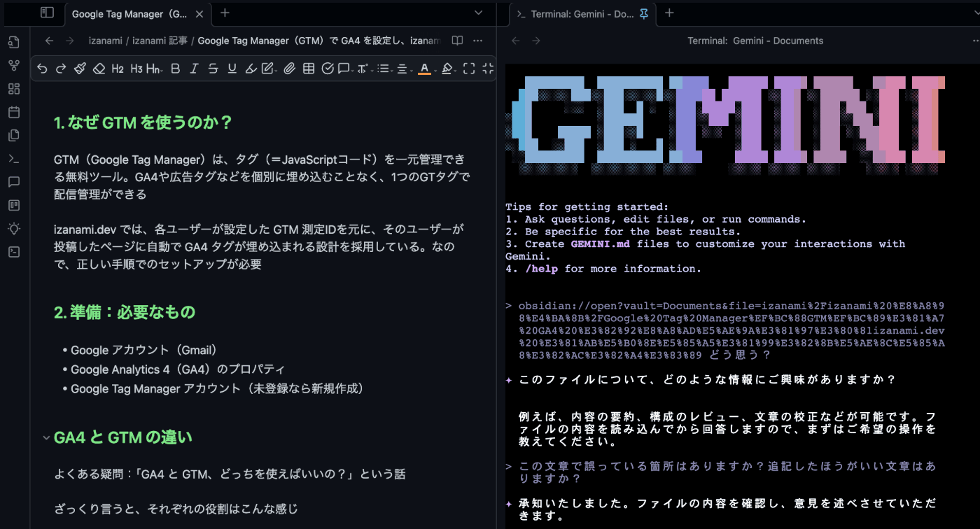
Task: Click the kanban board icon in ribbon
Action: 14,205
